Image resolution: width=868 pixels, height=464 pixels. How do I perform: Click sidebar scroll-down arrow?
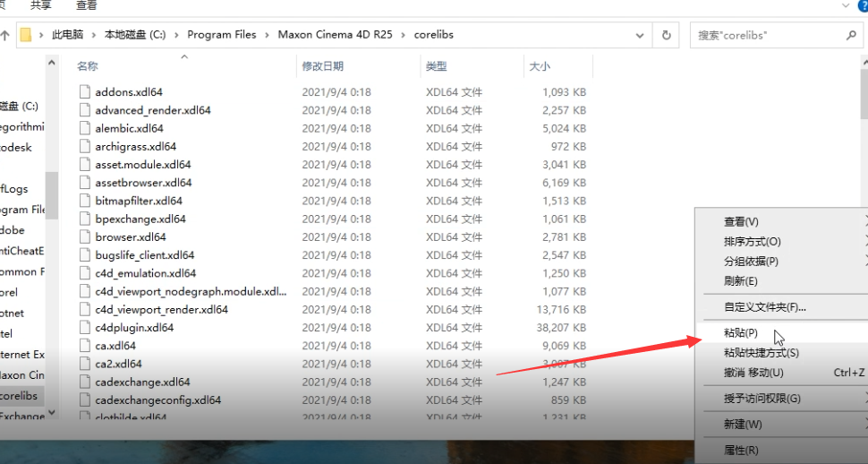[x=52, y=412]
